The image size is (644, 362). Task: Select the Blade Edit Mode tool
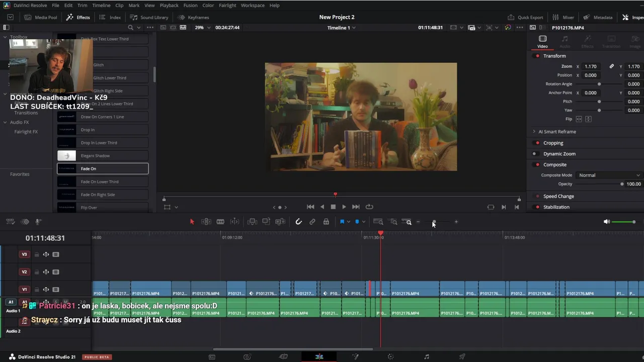pyautogui.click(x=220, y=222)
